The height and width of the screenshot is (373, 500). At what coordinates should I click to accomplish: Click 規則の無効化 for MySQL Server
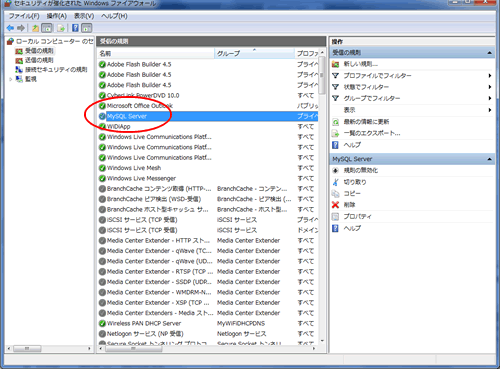click(x=361, y=170)
